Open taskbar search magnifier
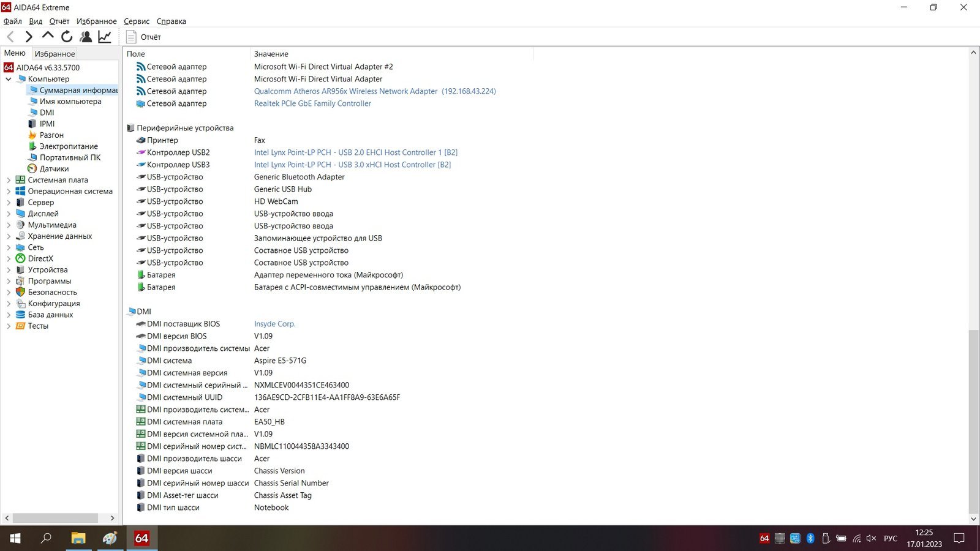The width and height of the screenshot is (980, 551). click(46, 538)
